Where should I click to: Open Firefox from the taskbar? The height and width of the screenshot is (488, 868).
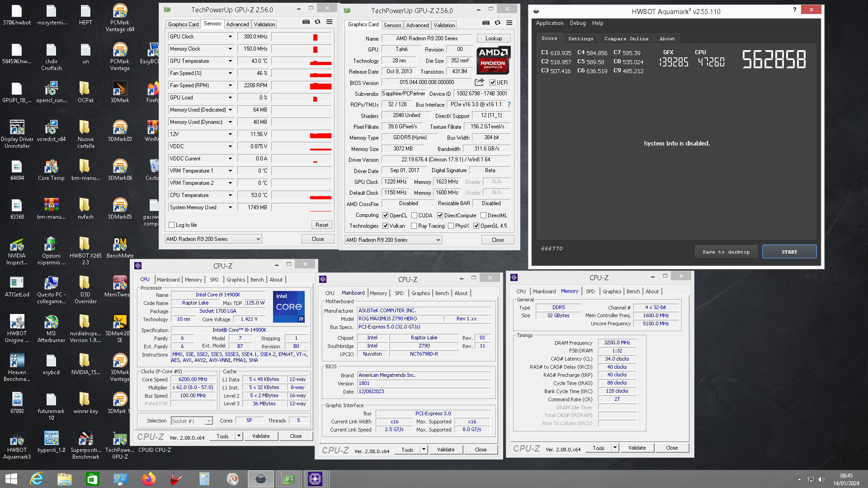click(149, 479)
